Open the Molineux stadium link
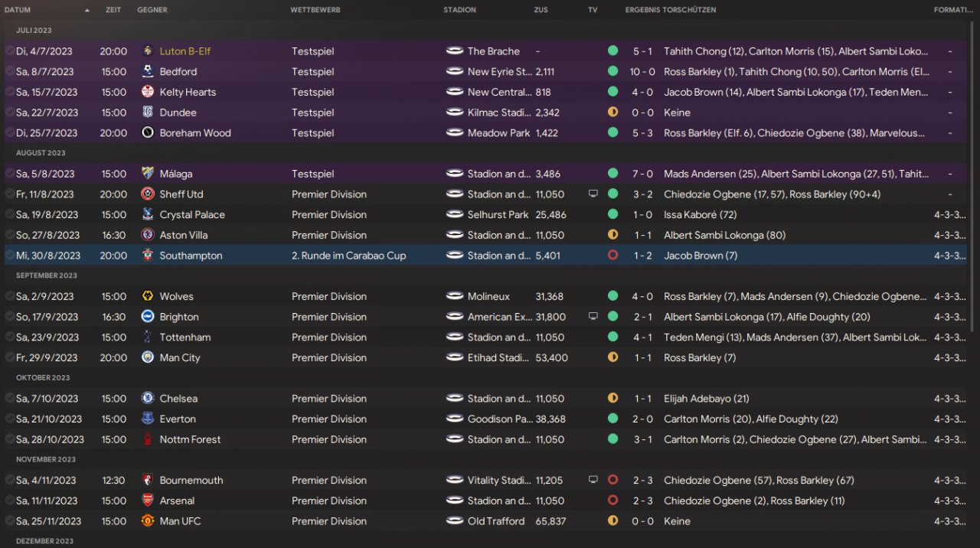 (488, 296)
